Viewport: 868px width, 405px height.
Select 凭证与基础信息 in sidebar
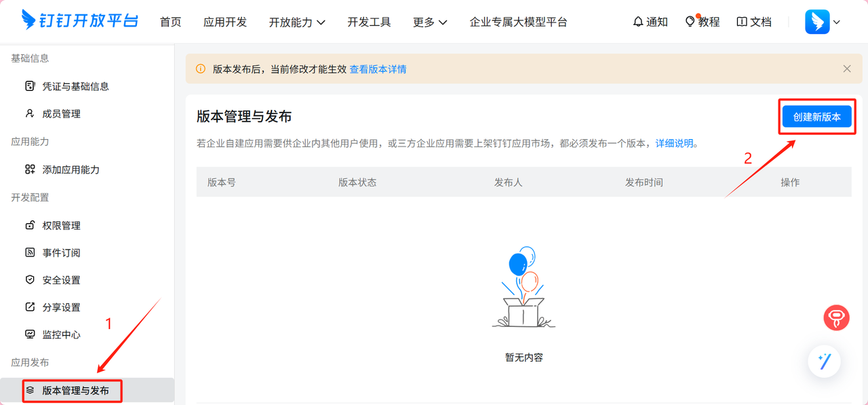point(75,86)
